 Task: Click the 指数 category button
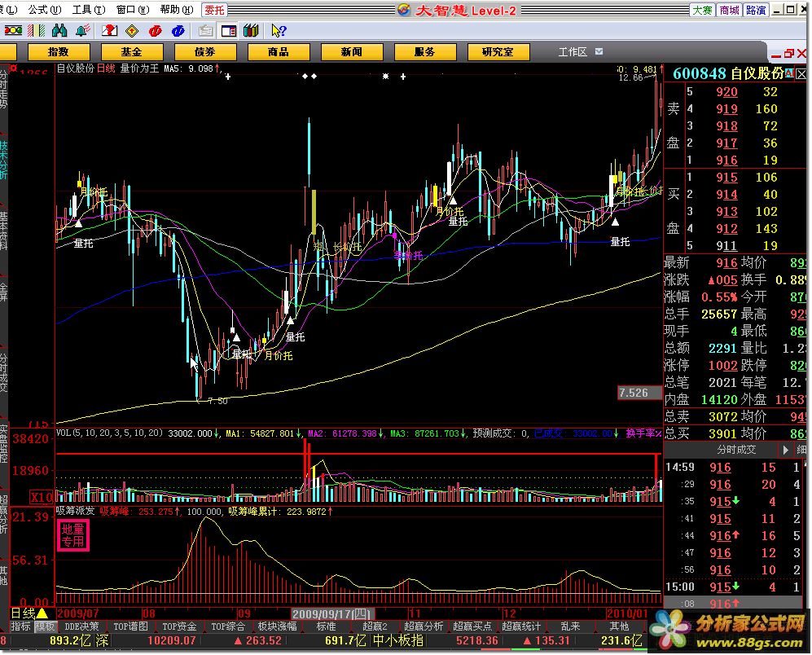pos(59,51)
